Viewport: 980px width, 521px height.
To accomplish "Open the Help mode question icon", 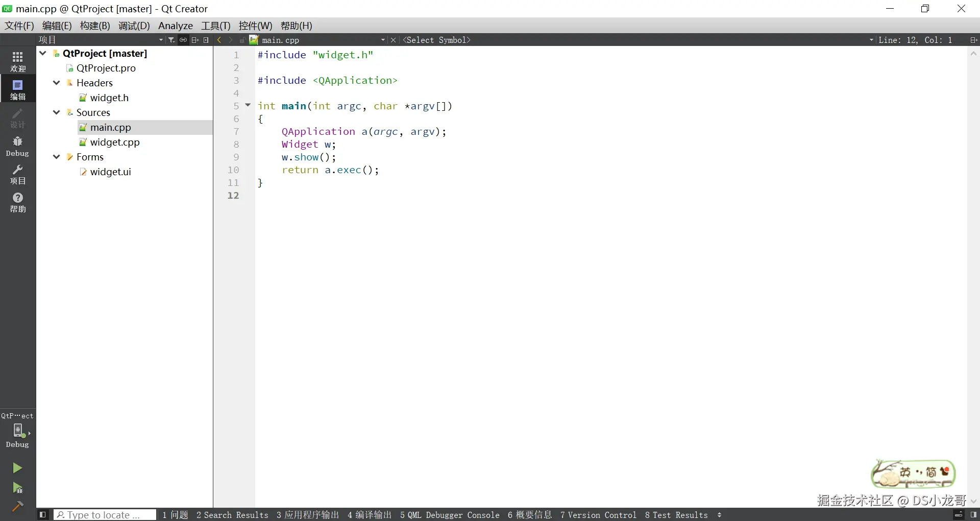I will pos(18,202).
